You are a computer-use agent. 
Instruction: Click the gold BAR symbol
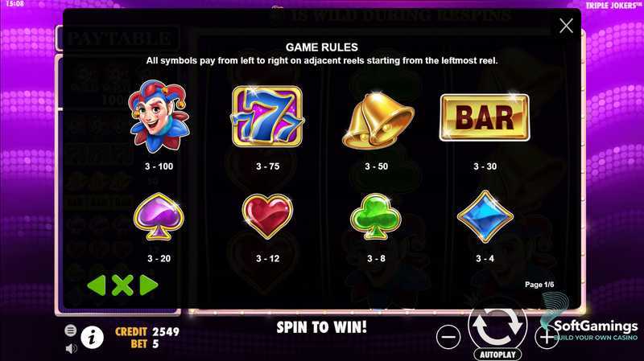[x=485, y=117]
